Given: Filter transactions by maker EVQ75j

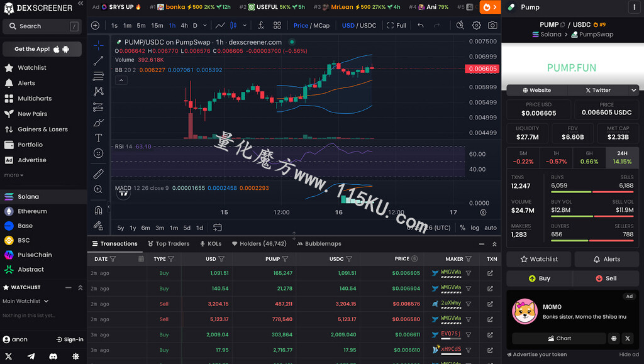Looking at the screenshot, I should click(x=469, y=335).
